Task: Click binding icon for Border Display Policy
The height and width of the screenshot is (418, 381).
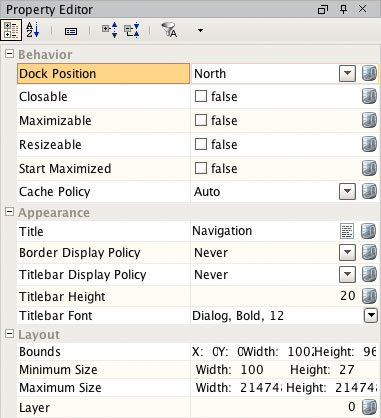Action: pos(369,253)
